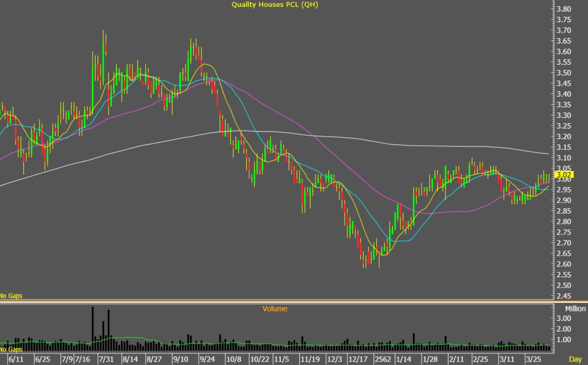Click the 12/3 date label
This screenshot has width=588, height=365.
click(x=334, y=359)
